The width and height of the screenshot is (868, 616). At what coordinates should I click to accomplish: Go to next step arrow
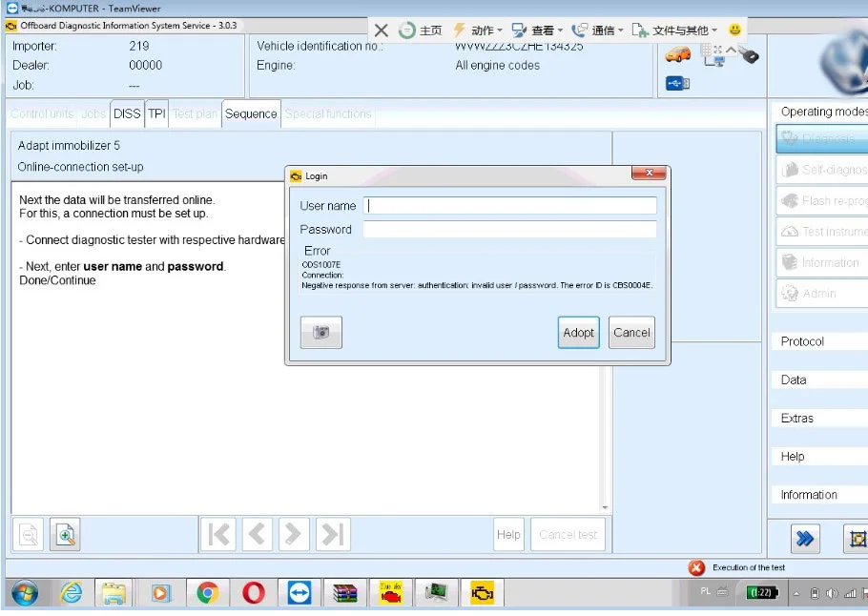pos(294,535)
